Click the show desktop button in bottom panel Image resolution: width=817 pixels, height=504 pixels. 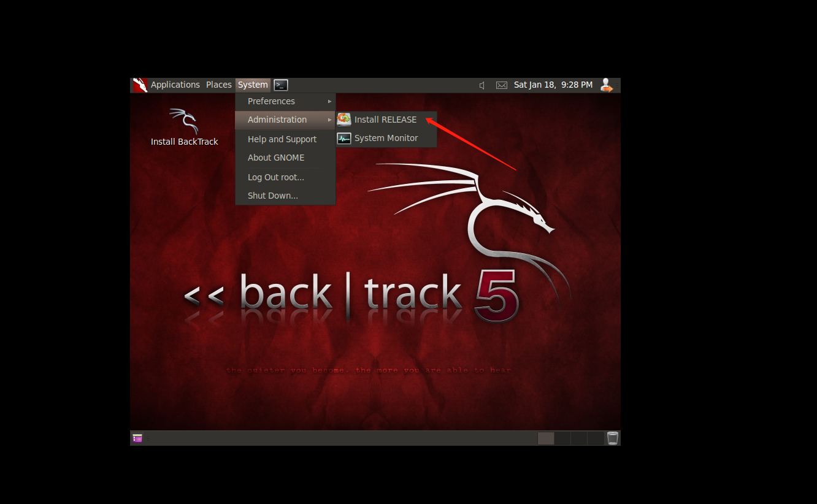137,438
